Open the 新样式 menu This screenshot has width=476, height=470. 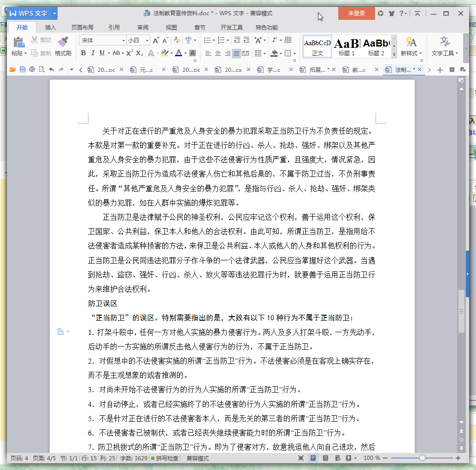coord(411,47)
